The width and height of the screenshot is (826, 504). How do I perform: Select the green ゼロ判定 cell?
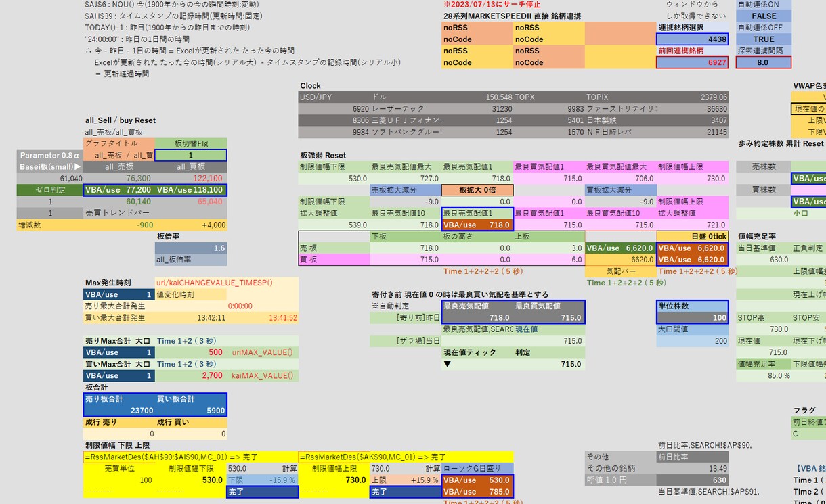(x=50, y=190)
